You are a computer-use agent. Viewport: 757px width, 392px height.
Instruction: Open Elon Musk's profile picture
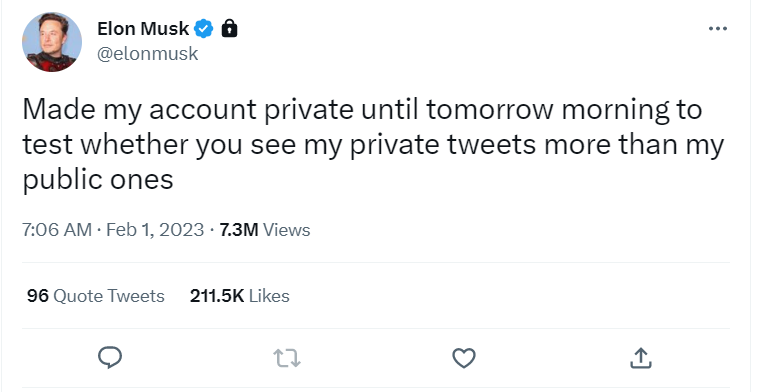click(x=52, y=42)
